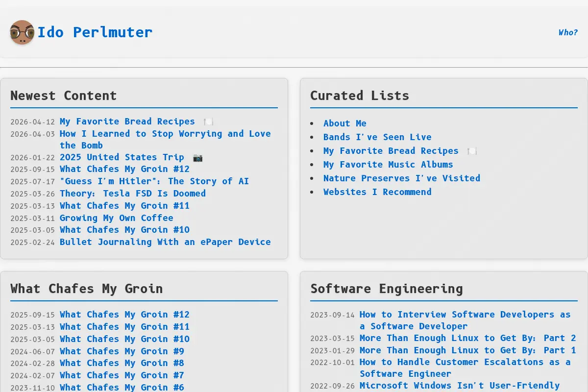Screen dimensions: 588x392
Task: Open Nature Preserves I've Visited list
Action: coord(402,178)
